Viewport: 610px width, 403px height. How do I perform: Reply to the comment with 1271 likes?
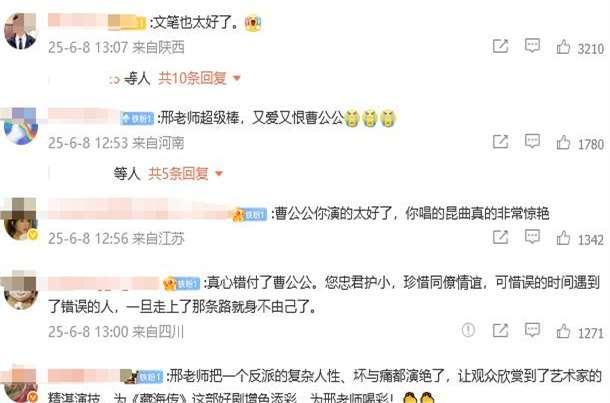[532, 330]
